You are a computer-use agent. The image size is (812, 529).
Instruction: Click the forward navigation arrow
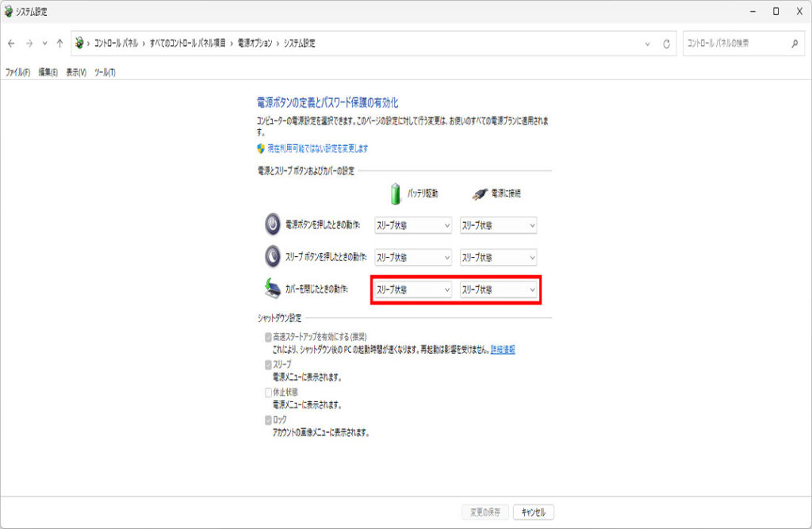pyautogui.click(x=29, y=44)
